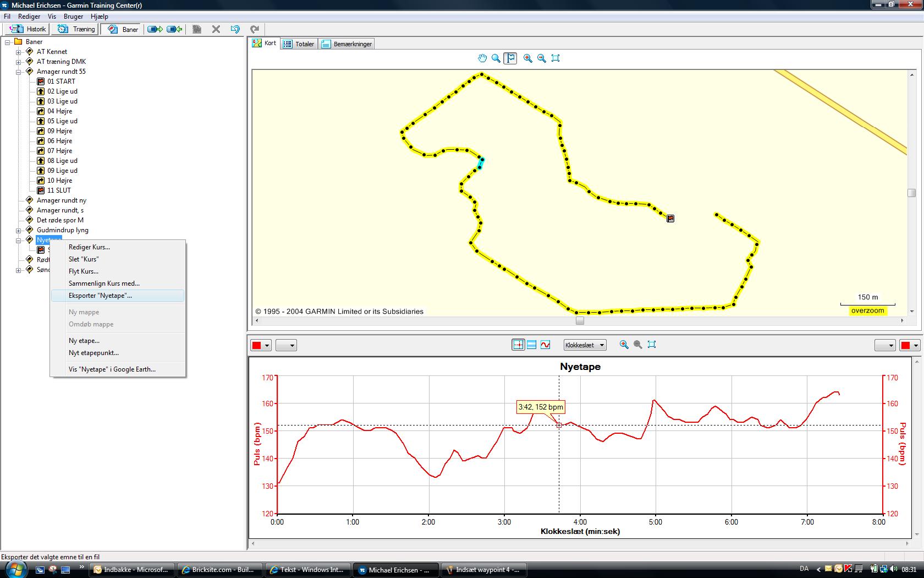Switch to the Totaler tab

299,44
